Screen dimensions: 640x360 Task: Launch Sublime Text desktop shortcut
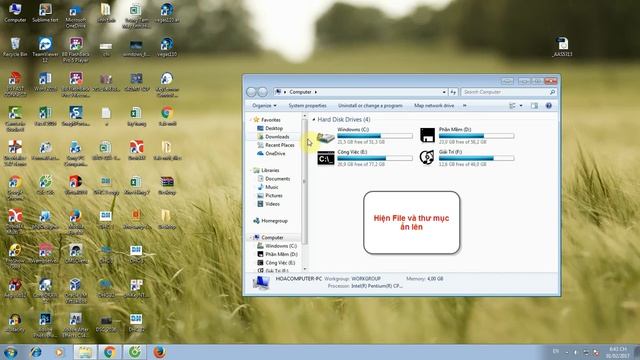(x=45, y=12)
